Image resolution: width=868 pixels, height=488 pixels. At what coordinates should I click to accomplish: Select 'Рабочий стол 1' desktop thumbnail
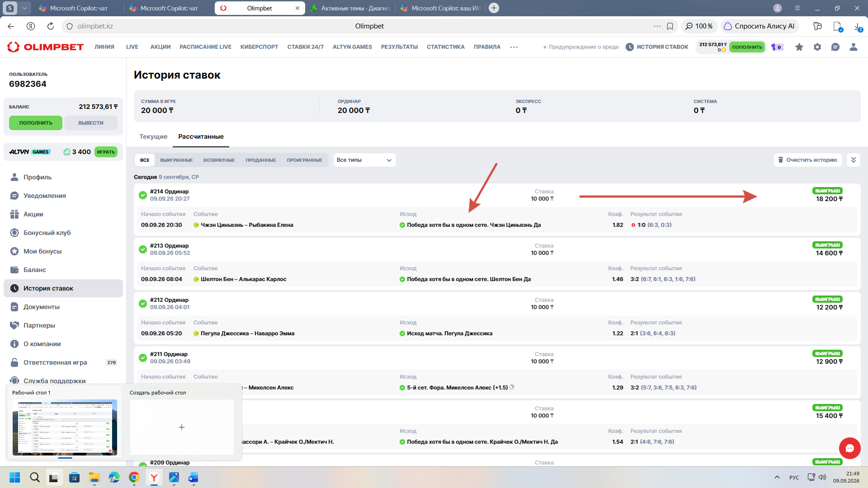tap(65, 427)
